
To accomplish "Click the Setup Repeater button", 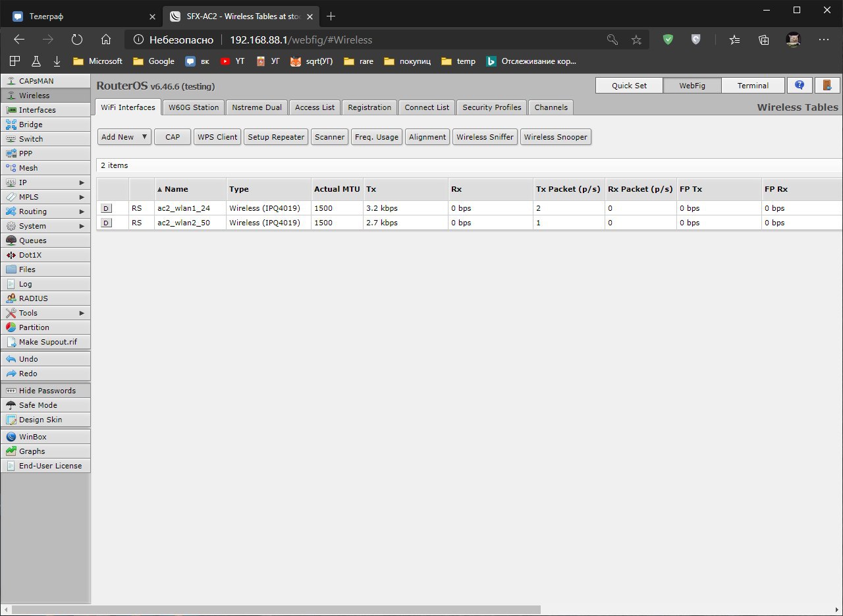I will [276, 137].
